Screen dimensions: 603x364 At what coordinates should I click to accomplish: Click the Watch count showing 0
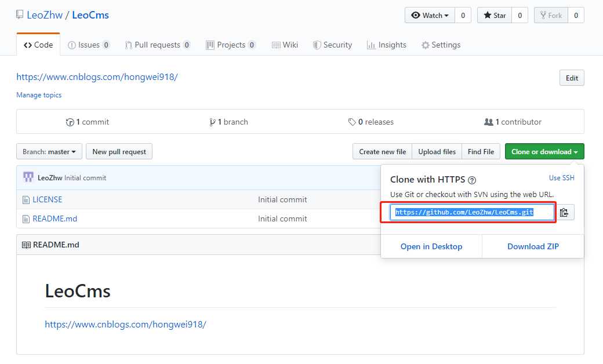click(463, 16)
